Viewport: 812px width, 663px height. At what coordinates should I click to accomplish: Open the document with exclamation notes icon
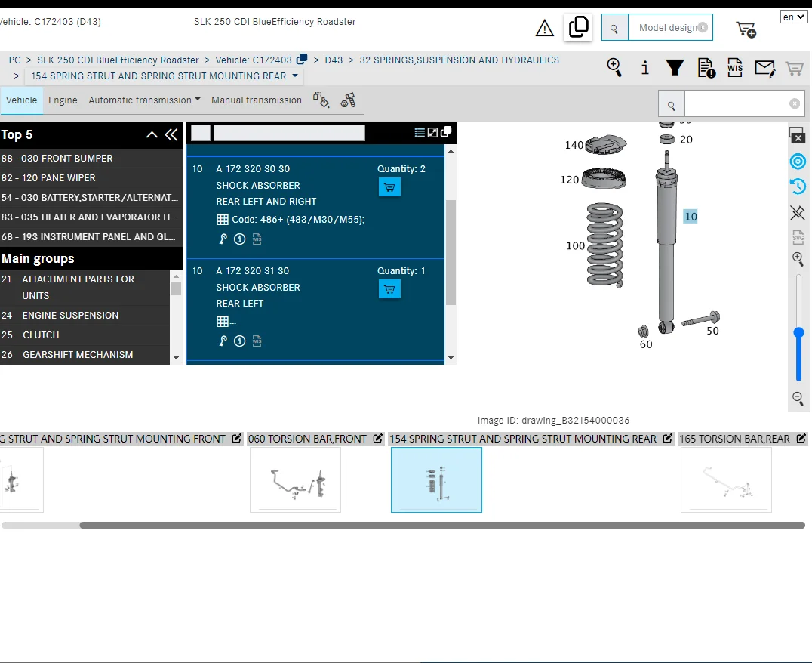tap(706, 68)
